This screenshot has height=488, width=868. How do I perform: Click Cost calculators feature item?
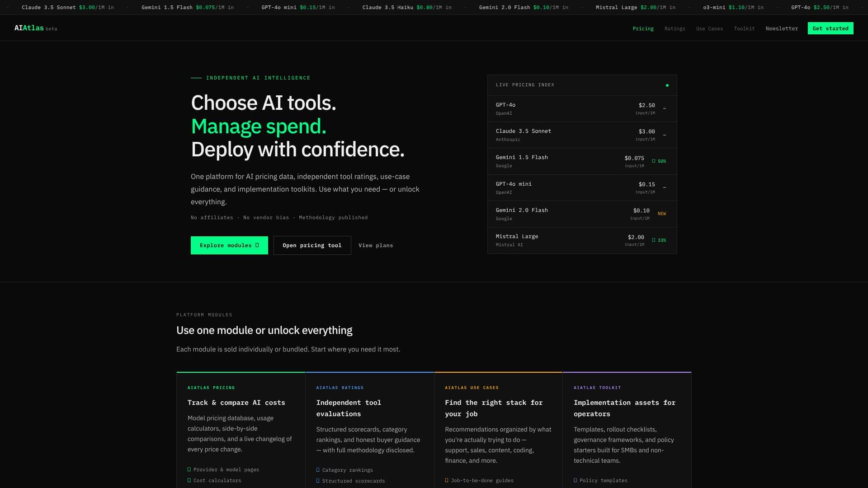(x=214, y=480)
